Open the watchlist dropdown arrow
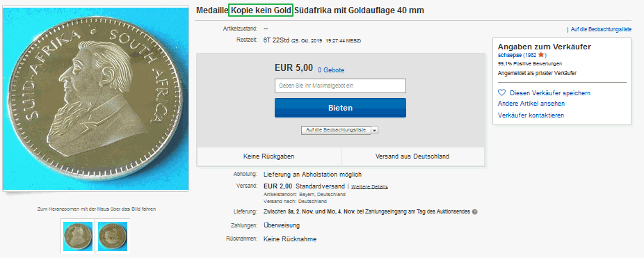The height and width of the screenshot is (258, 644). click(375, 130)
